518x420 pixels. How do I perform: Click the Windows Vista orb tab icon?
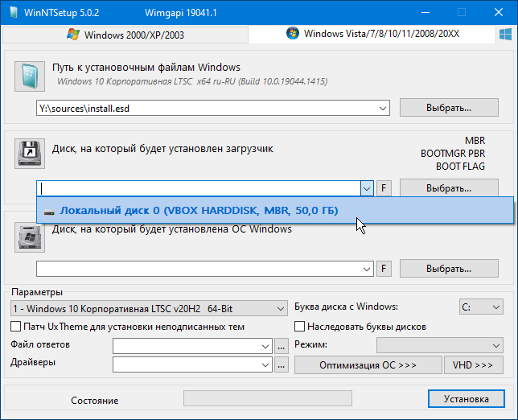point(292,33)
